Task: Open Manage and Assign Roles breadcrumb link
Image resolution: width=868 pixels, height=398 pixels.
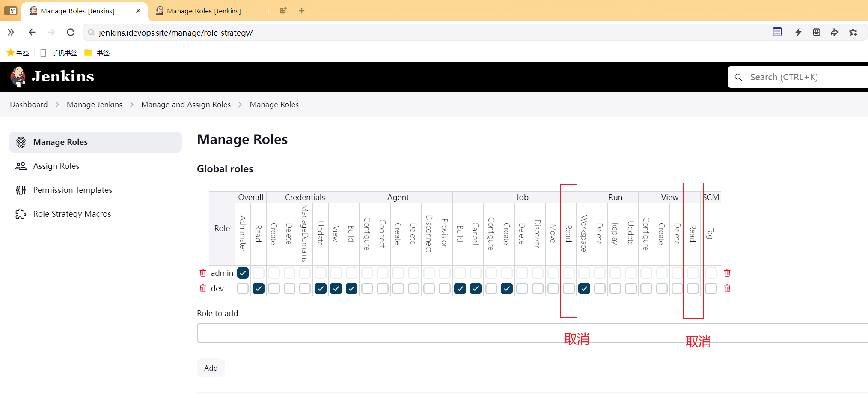Action: pyautogui.click(x=186, y=105)
